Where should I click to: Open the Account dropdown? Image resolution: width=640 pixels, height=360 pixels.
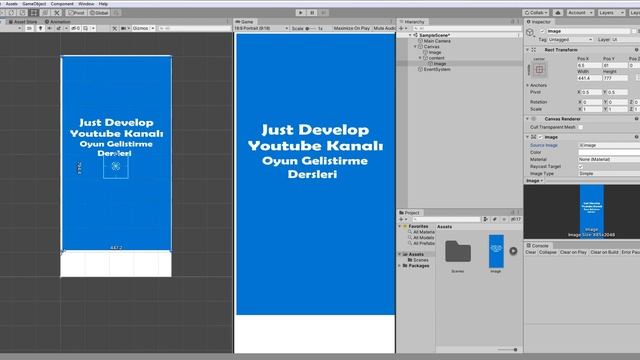coord(580,13)
